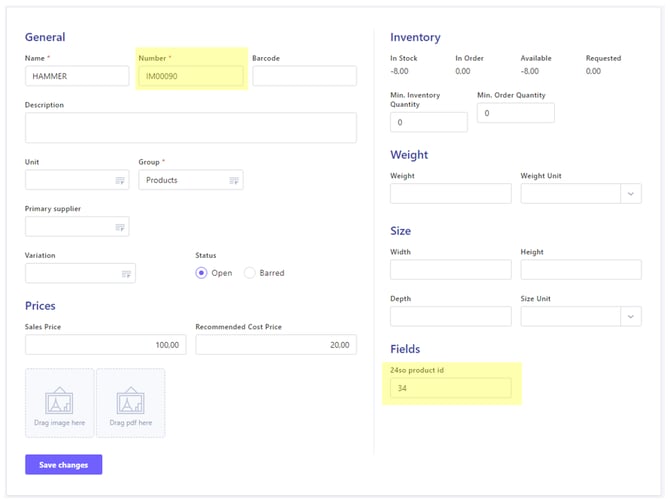670x502 pixels.
Task: Click the Sales Price field
Action: tap(105, 345)
